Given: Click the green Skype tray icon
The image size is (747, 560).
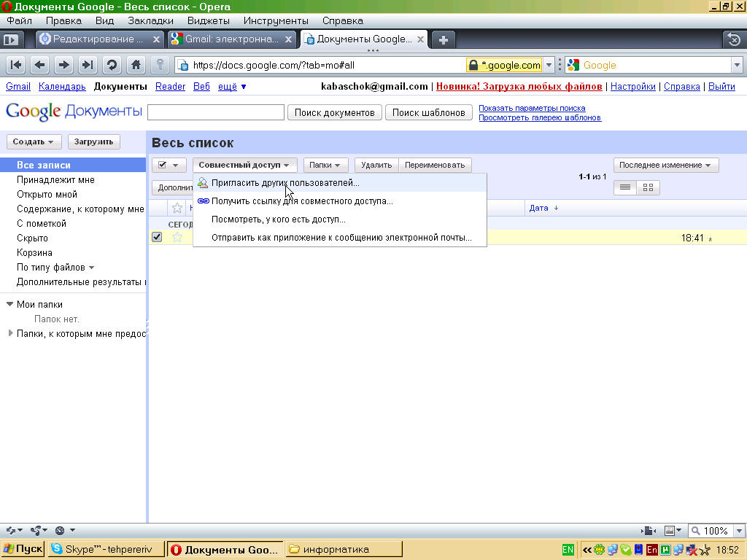Looking at the screenshot, I should (625, 550).
